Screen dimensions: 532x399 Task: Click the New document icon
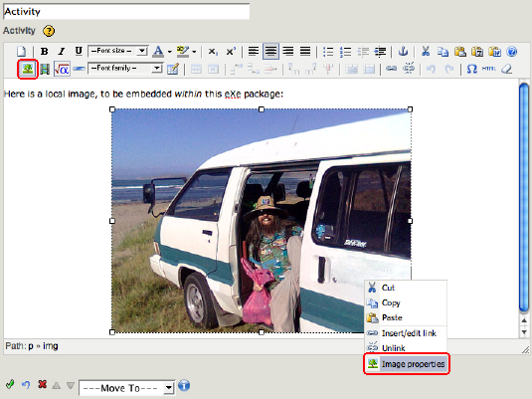point(21,52)
